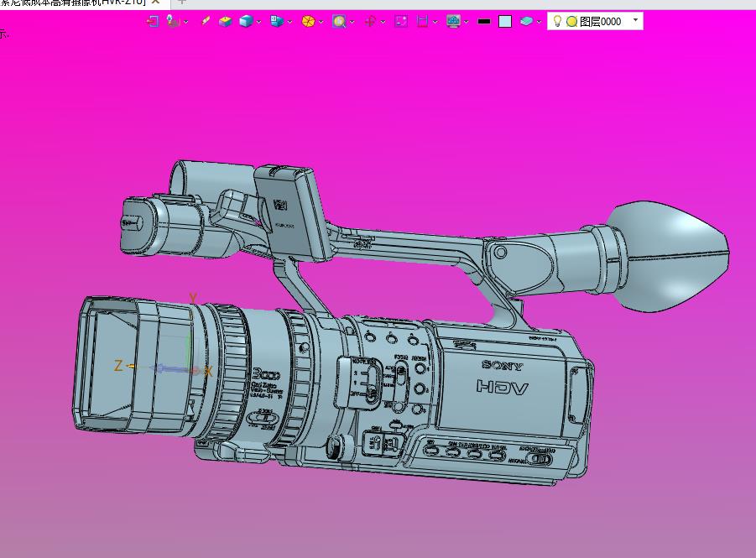This screenshot has width=756, height=558.
Task: Expand dropdown beside the teal slab icon
Action: (x=539, y=22)
